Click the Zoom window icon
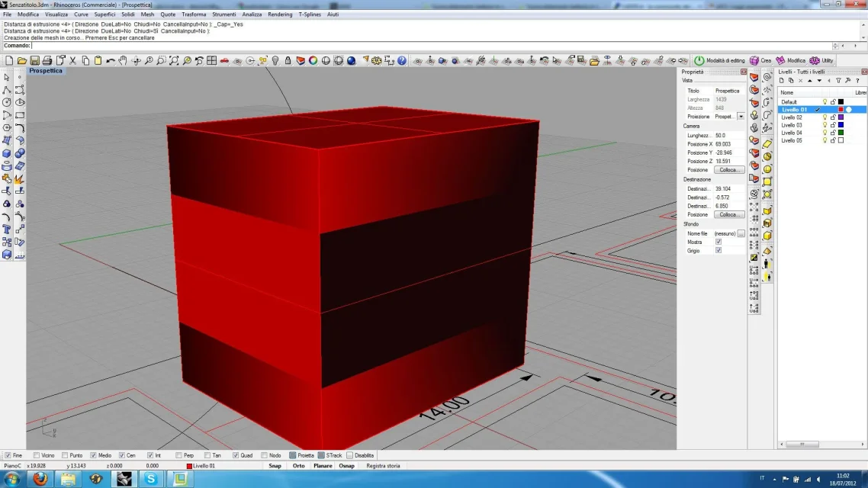The height and width of the screenshot is (488, 868). pyautogui.click(x=161, y=60)
